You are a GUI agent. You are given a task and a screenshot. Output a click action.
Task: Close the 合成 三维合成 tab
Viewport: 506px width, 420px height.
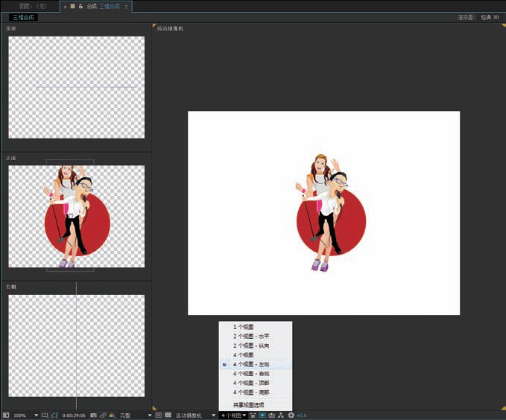pyautogui.click(x=65, y=7)
